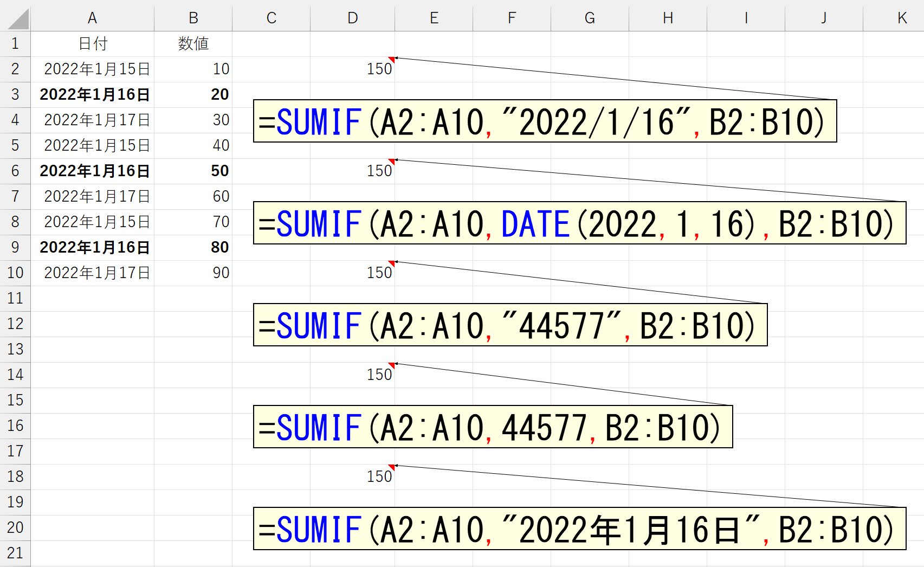Click cell with value 70

click(x=193, y=222)
